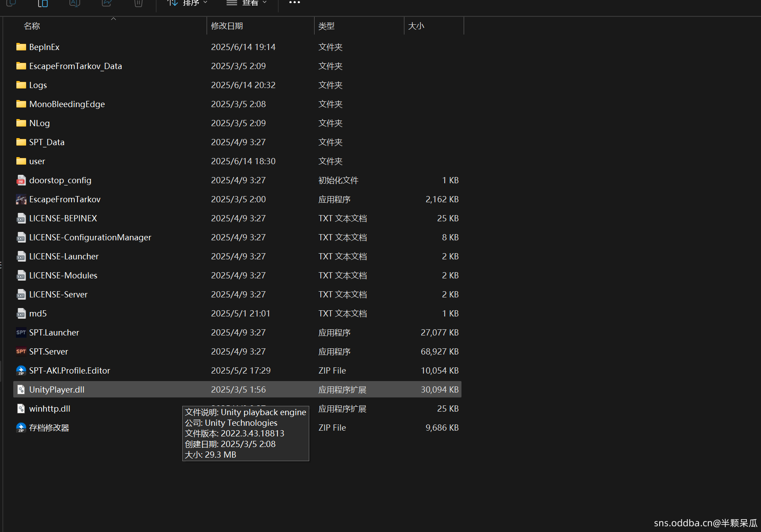This screenshot has width=761, height=532.
Task: Select the 存档修改器 file name
Action: (49, 428)
